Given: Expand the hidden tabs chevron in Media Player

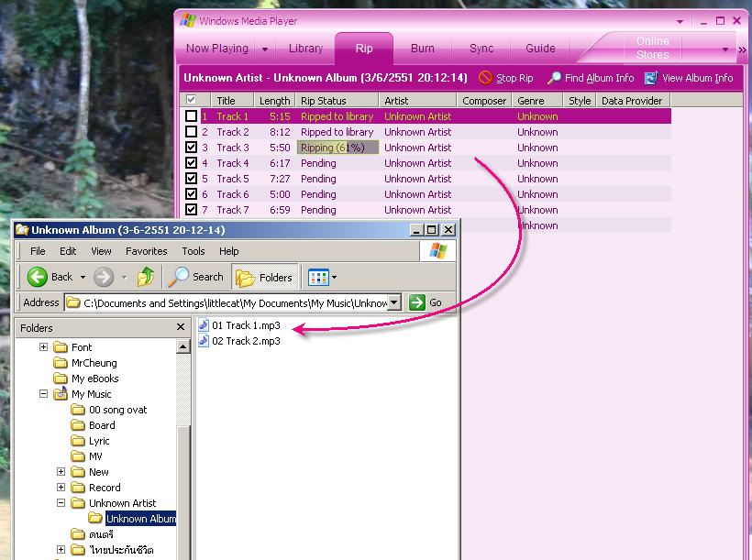Looking at the screenshot, I should point(742,49).
